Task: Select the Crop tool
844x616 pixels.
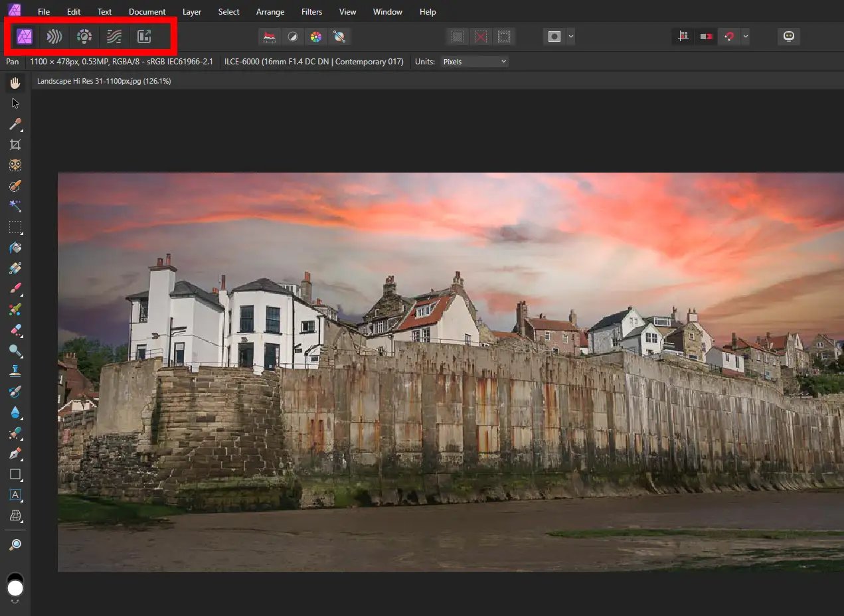Action: click(15, 145)
